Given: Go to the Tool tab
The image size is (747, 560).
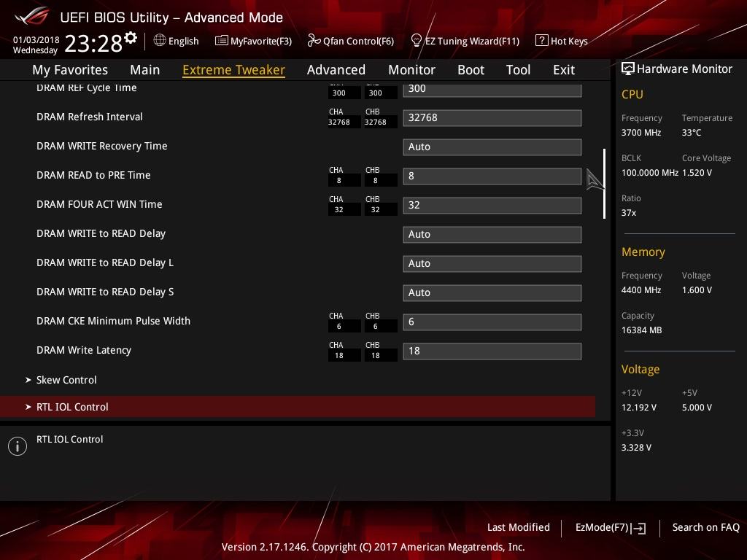Looking at the screenshot, I should tap(518, 69).
